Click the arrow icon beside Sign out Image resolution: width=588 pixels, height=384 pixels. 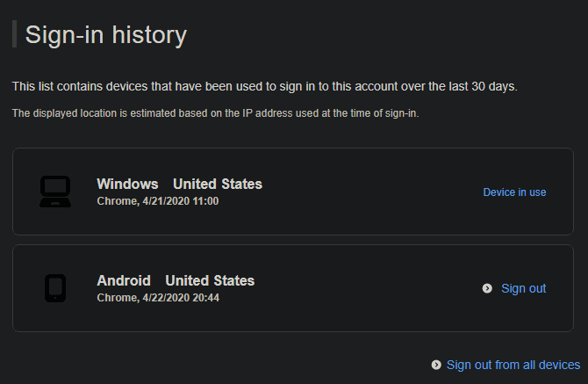pyautogui.click(x=487, y=288)
